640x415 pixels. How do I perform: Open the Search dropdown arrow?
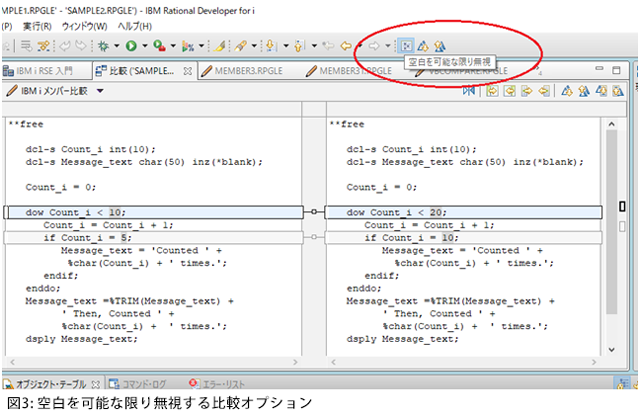[254, 46]
